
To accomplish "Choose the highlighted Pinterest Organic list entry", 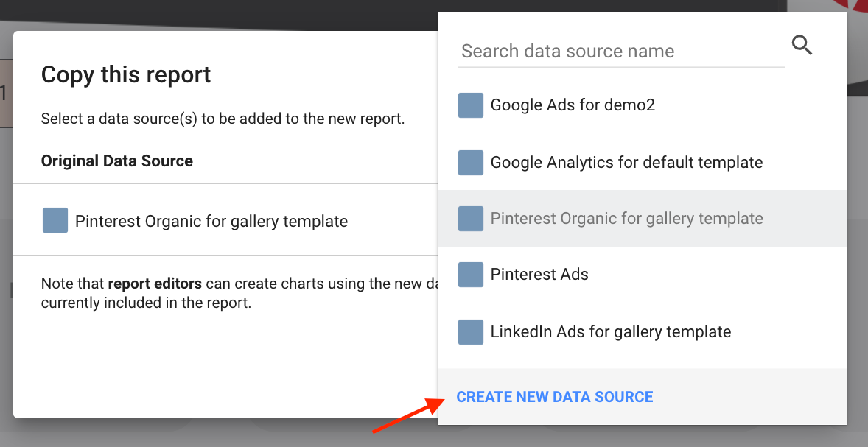I will coord(626,219).
